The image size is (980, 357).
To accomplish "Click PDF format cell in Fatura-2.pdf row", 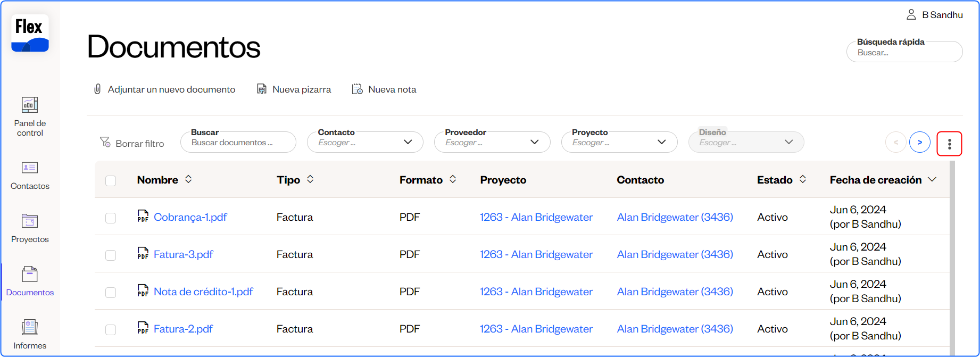I will click(x=410, y=329).
